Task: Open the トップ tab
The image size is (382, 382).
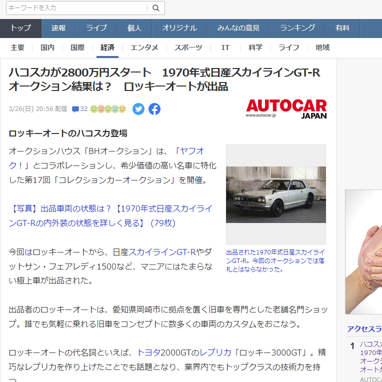Action: [x=21, y=28]
